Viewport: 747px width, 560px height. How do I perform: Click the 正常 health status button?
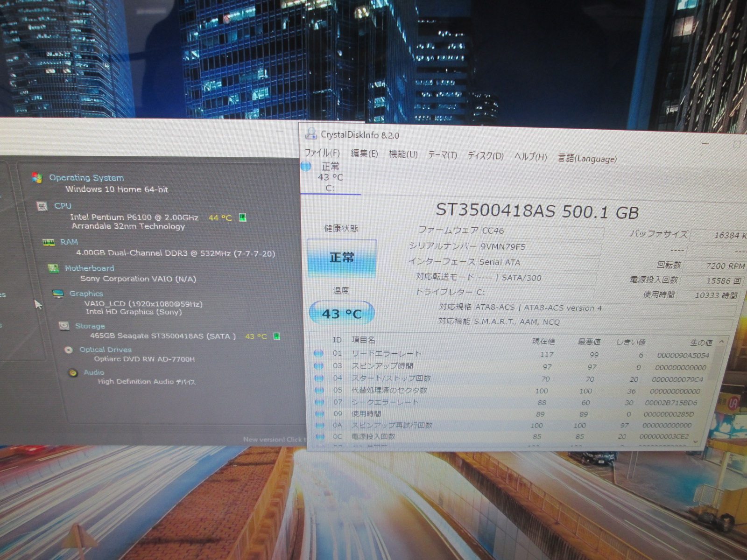(x=342, y=258)
